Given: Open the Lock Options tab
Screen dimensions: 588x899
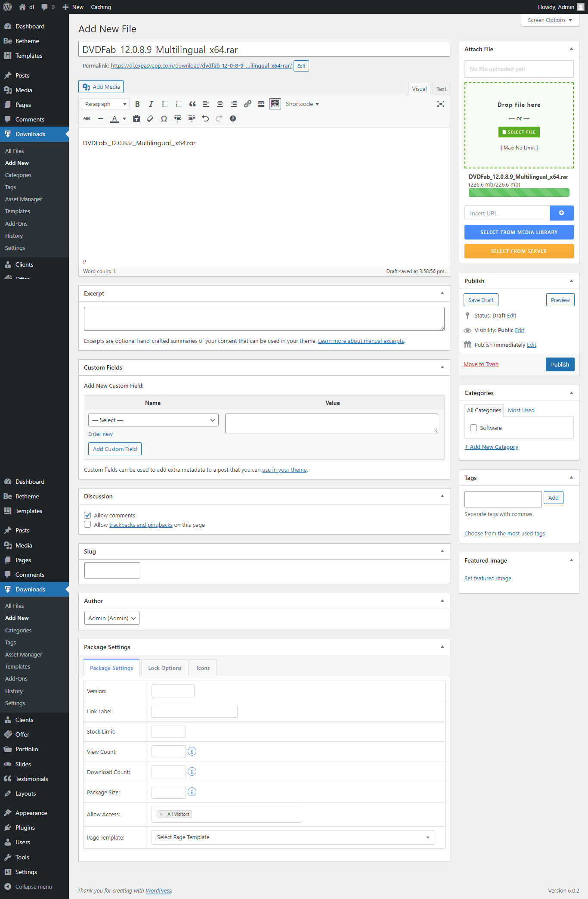Looking at the screenshot, I should click(165, 668).
